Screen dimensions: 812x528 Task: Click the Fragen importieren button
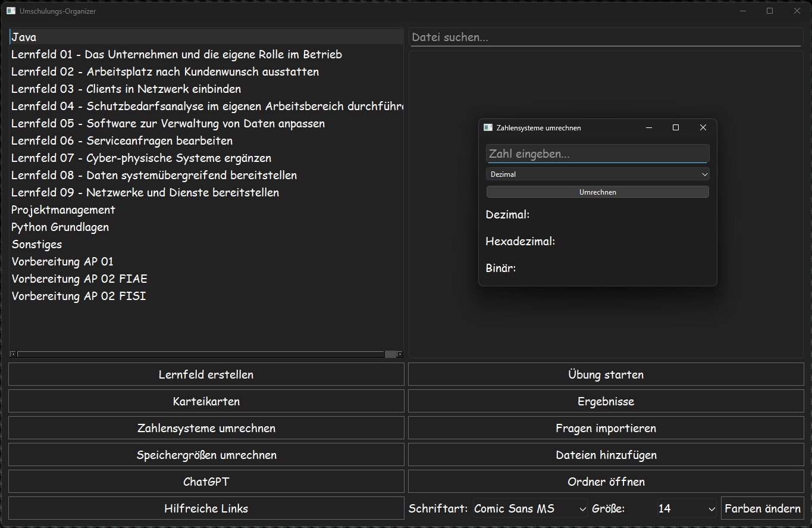[x=606, y=428]
